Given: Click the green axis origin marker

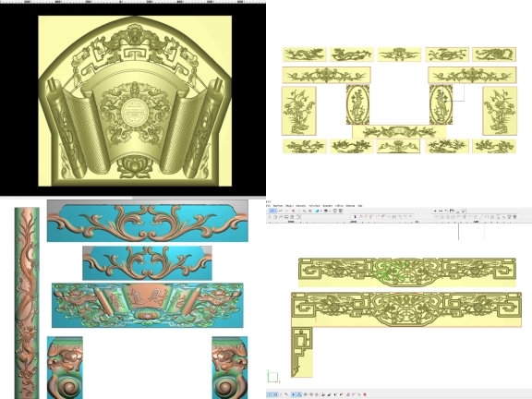Looking at the screenshot, I should point(272,377).
